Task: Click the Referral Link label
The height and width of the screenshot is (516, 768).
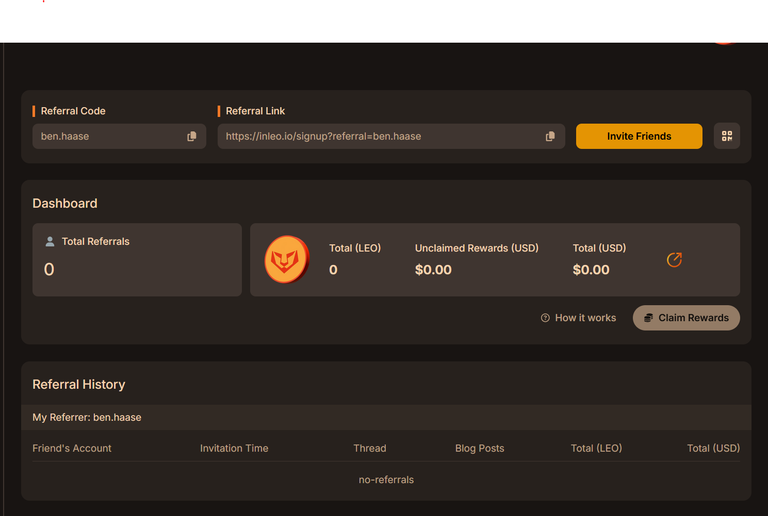Action: pyautogui.click(x=255, y=111)
